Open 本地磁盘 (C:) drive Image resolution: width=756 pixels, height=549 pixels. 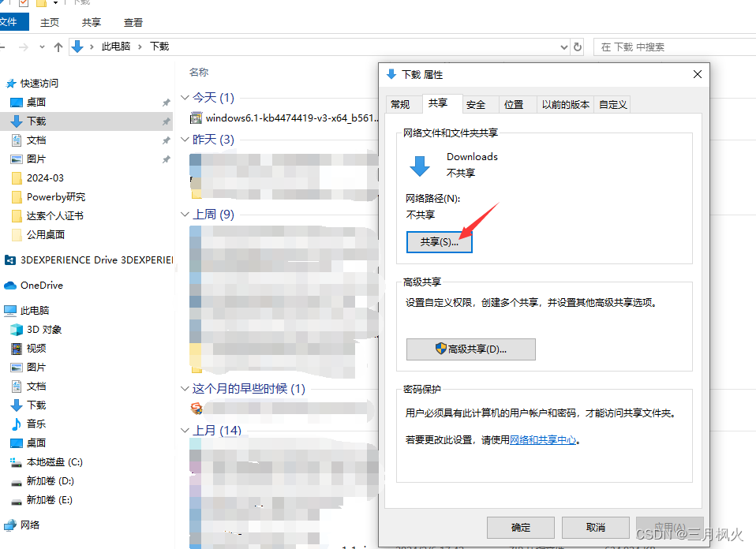[x=55, y=461]
